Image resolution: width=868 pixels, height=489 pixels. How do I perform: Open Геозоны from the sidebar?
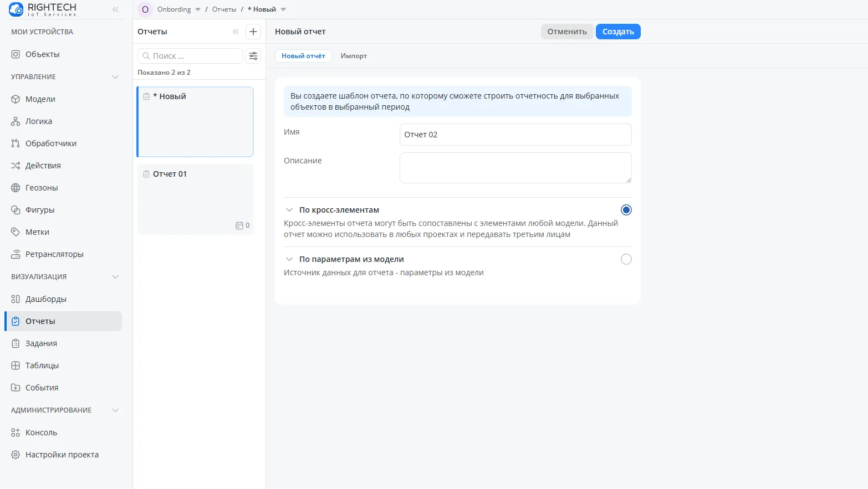tap(42, 188)
